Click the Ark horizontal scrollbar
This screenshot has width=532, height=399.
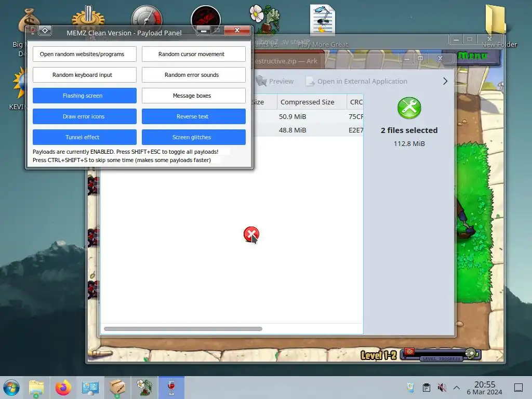click(x=183, y=329)
